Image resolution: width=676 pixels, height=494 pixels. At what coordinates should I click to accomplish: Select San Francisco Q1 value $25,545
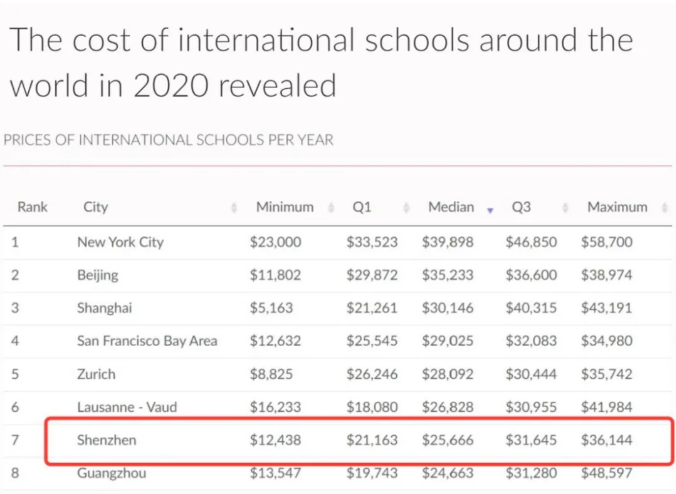coord(372,341)
